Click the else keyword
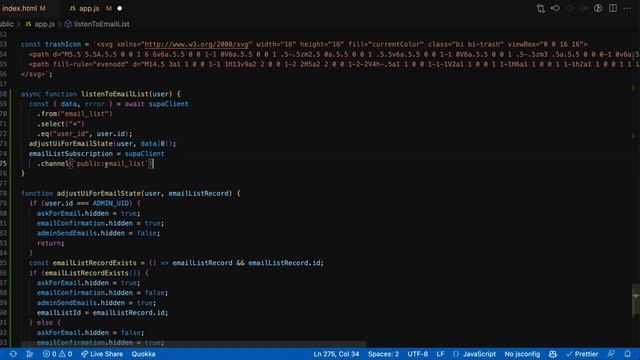 (x=44, y=323)
